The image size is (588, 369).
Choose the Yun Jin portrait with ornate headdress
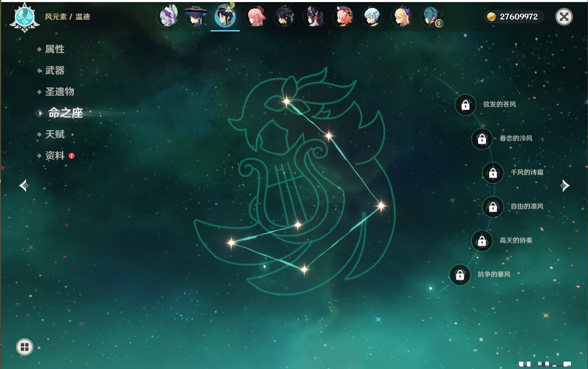tap(314, 17)
